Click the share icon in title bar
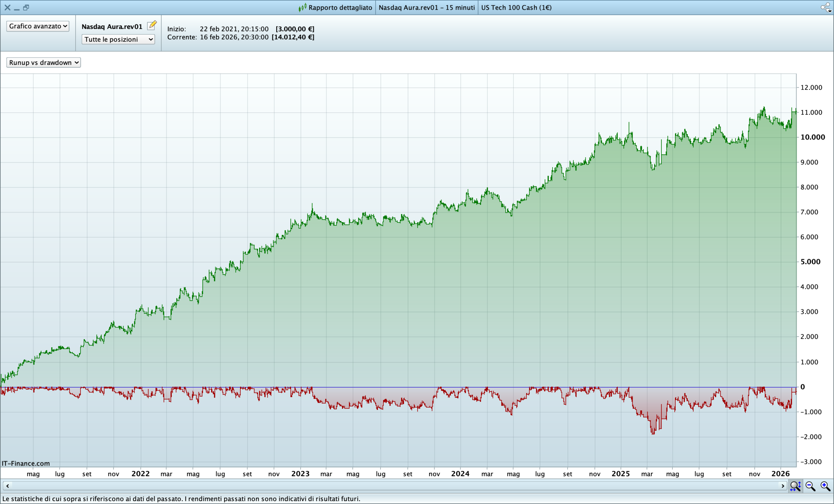This screenshot has width=834, height=504. click(x=826, y=7)
